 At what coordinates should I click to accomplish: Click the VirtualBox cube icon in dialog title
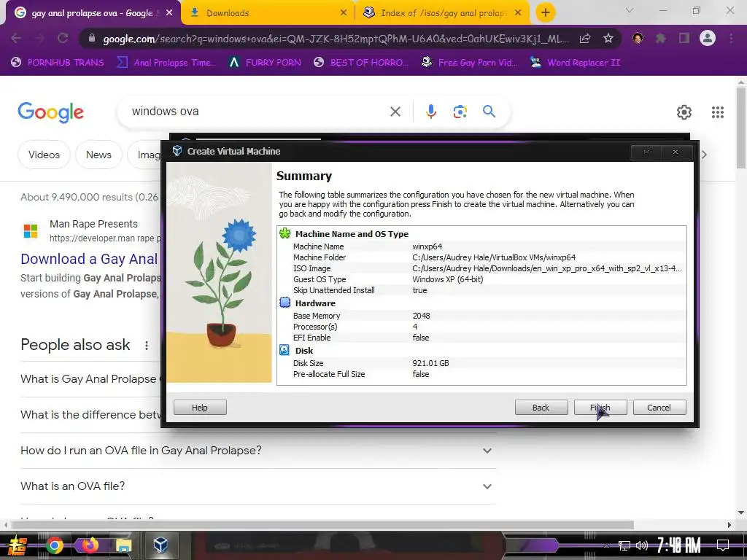point(177,151)
